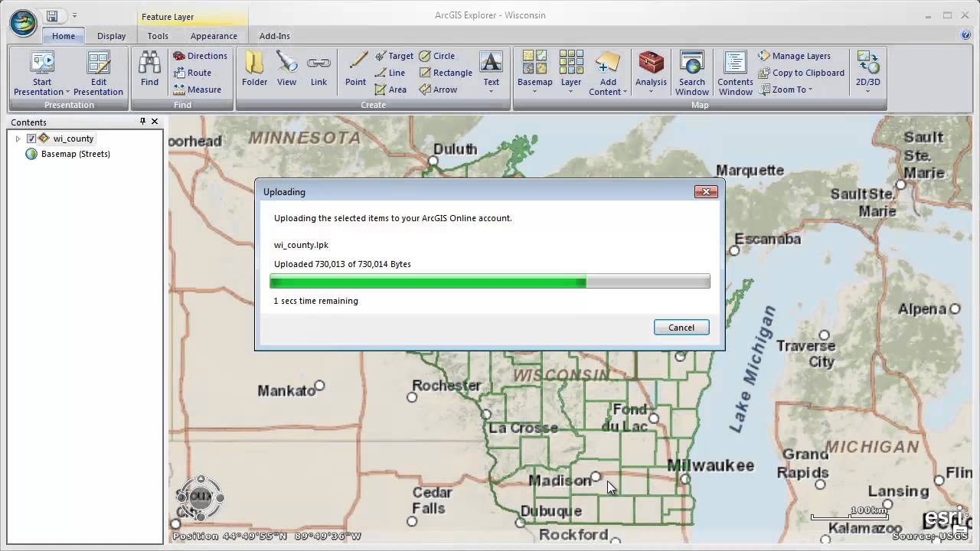Uncheck the wi_county layer visibility checkbox

pyautogui.click(x=31, y=139)
